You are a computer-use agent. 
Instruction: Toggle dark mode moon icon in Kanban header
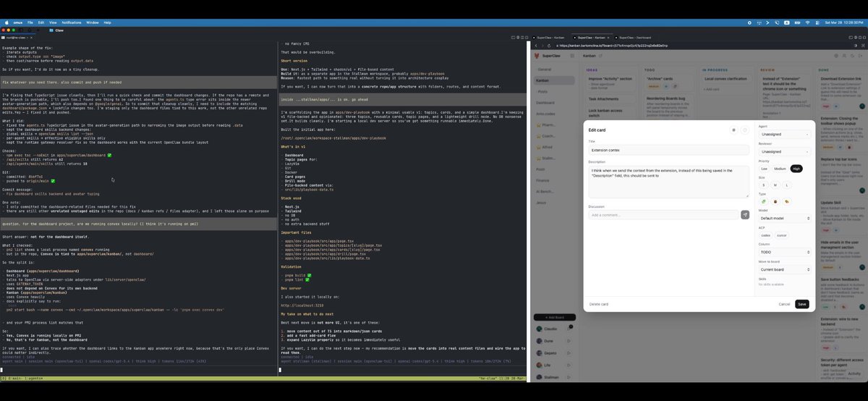[x=853, y=56]
